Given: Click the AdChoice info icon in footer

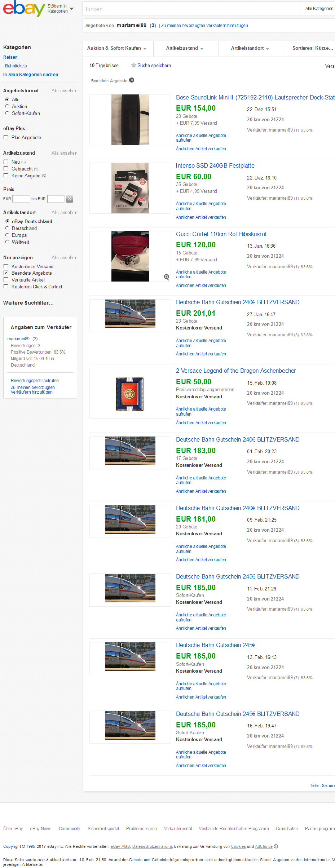Looking at the screenshot, I should pos(276,846).
